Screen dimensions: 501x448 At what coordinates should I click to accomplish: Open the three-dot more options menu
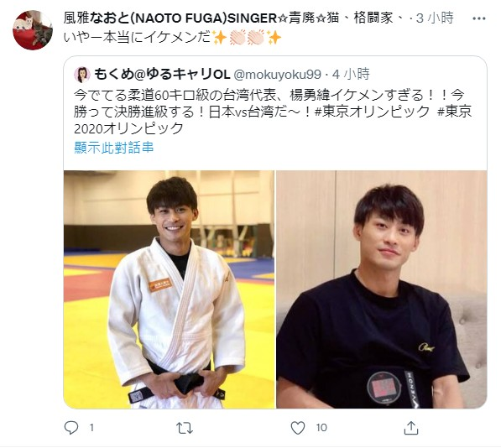[x=478, y=18]
